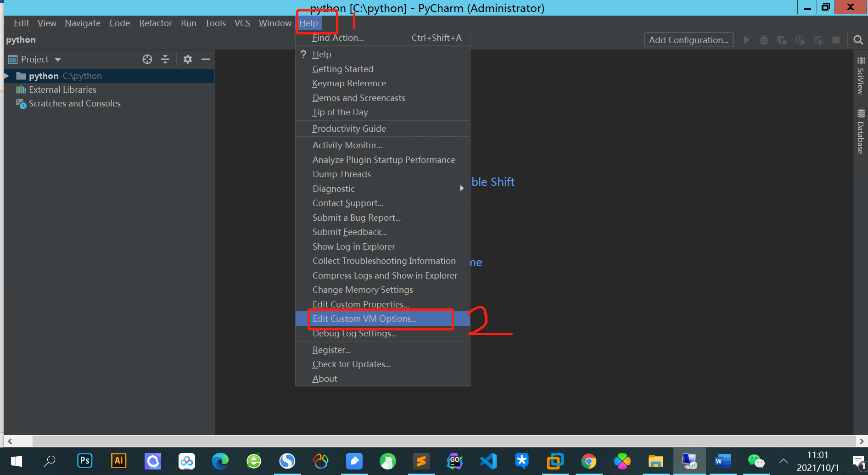868x475 pixels.
Task: Choose Edit Custom Properties...
Action: pyautogui.click(x=383, y=304)
